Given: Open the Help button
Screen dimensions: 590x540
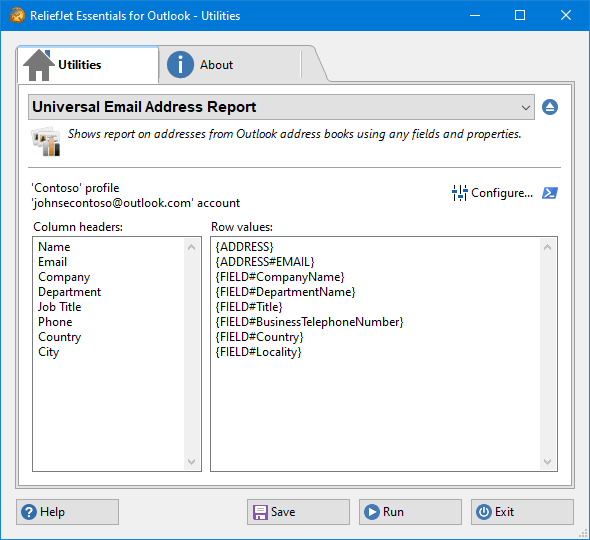Looking at the screenshot, I should [67, 512].
